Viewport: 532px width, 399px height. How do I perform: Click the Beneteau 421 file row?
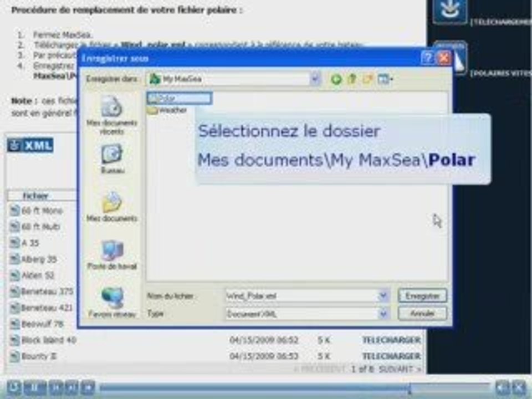(42, 308)
